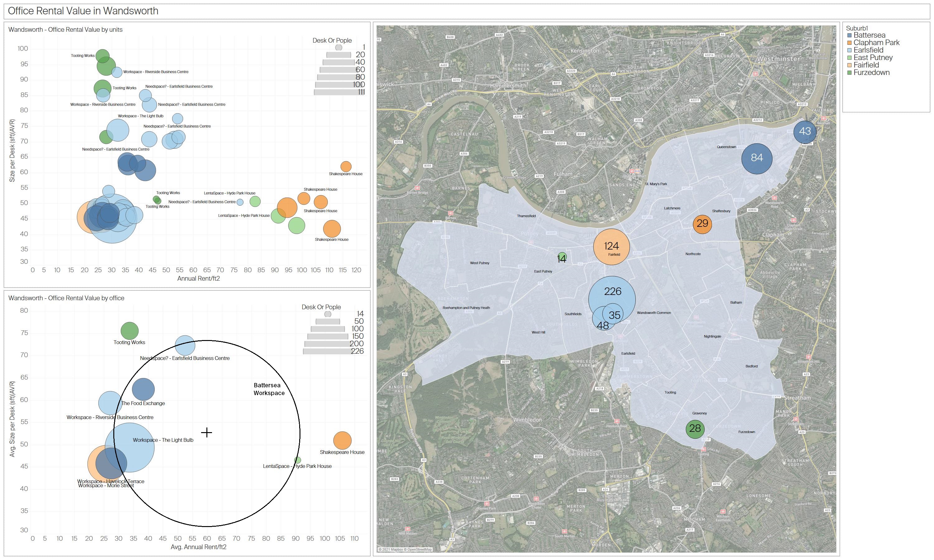
Task: Select the East Putney legend item
Action: [x=873, y=58]
